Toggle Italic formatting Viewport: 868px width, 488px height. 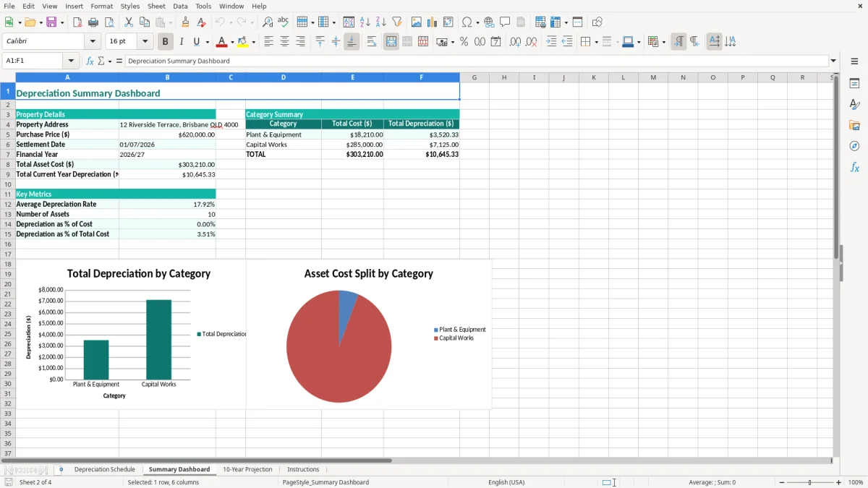[182, 42]
